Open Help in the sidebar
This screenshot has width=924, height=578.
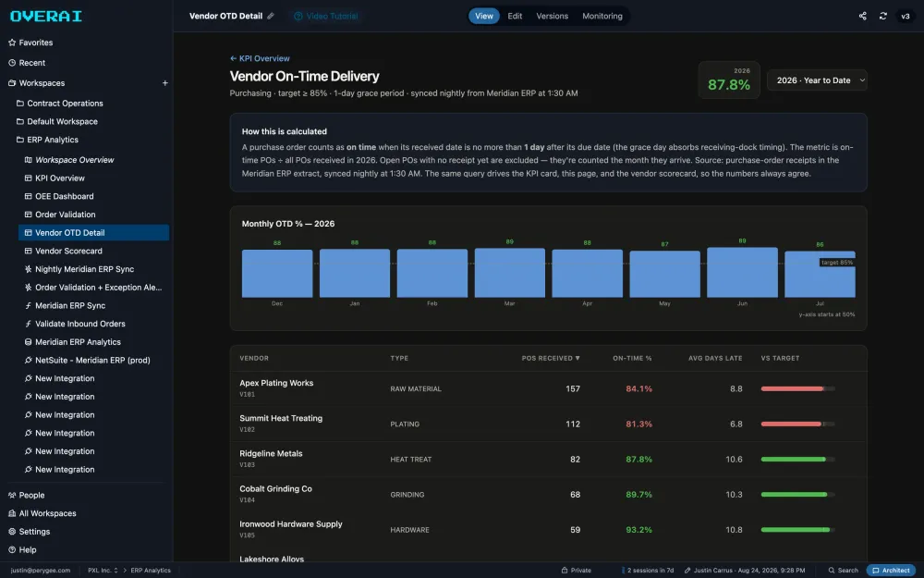pyautogui.click(x=22, y=549)
